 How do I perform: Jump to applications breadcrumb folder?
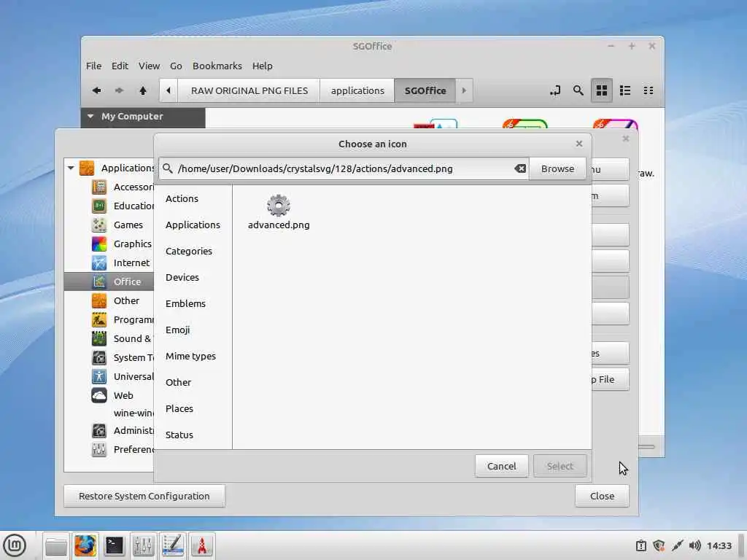357,90
